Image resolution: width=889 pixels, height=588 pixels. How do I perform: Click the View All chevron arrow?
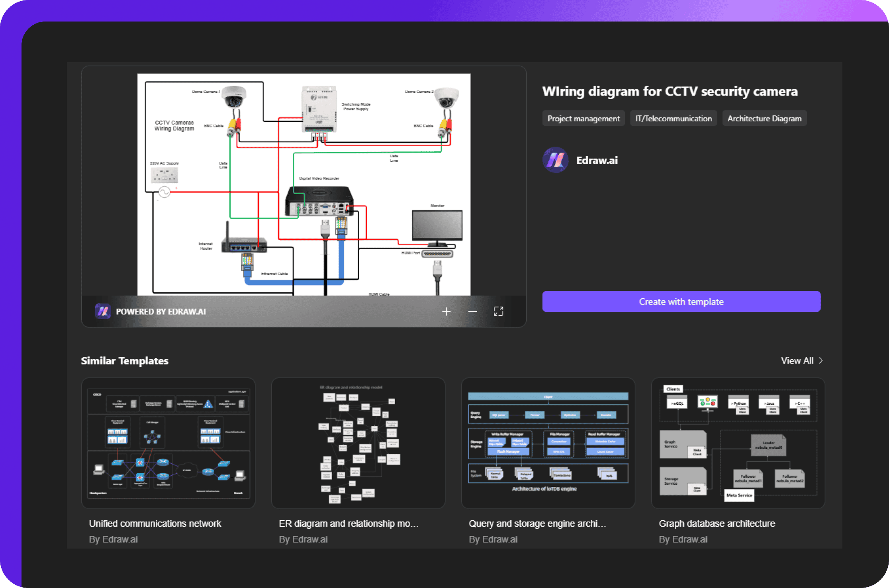pyautogui.click(x=820, y=361)
